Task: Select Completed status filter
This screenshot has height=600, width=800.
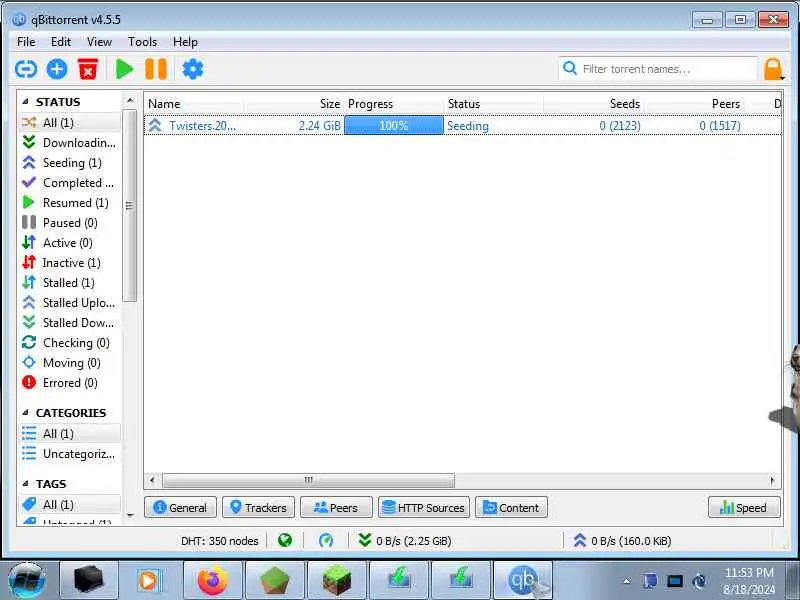Action: pyautogui.click(x=70, y=183)
